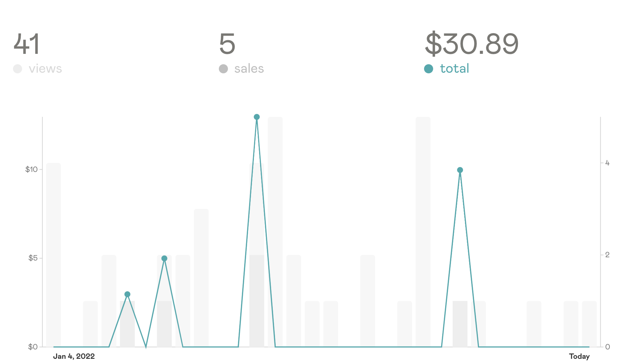Click the first views bar above Jan 4
626x364 pixels.
[x=54, y=255]
